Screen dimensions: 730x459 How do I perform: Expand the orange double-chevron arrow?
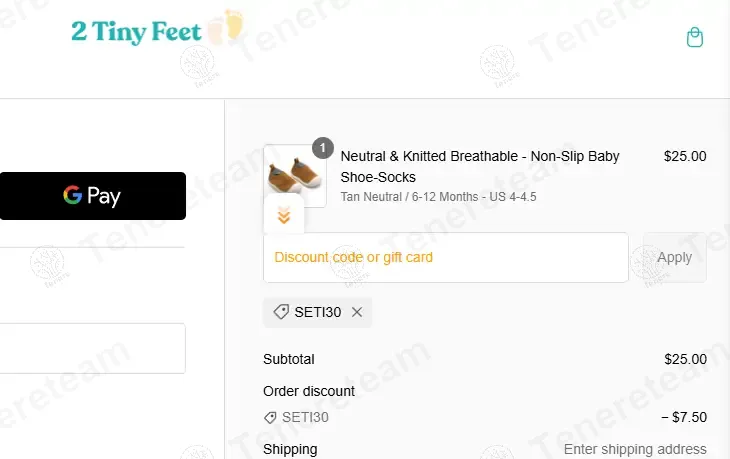[284, 216]
